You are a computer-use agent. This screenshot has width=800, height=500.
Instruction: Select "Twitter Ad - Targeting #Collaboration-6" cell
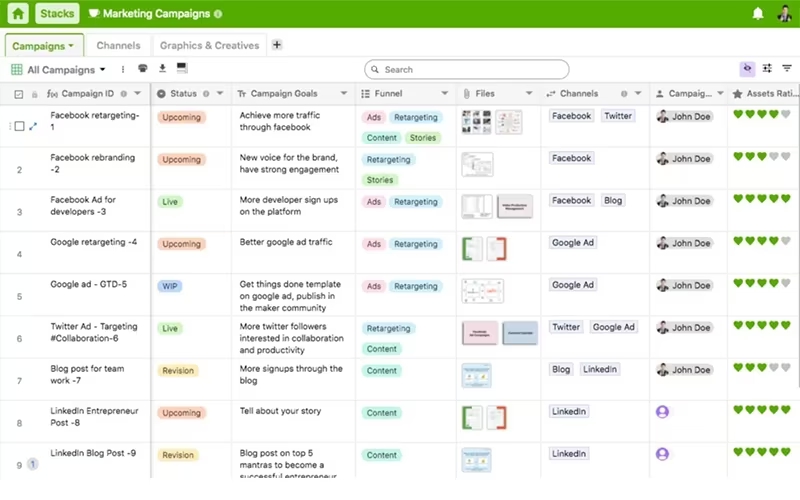tap(94, 332)
